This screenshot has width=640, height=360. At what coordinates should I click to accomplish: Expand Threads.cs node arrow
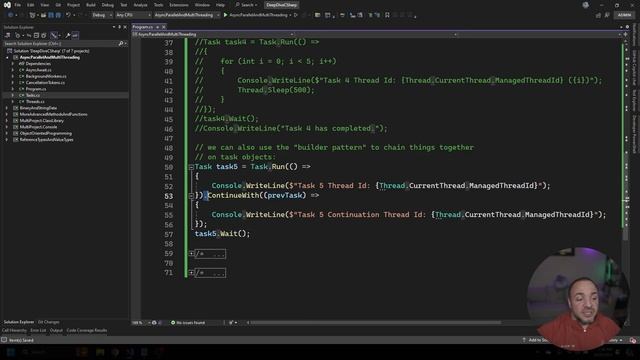pos(13,102)
